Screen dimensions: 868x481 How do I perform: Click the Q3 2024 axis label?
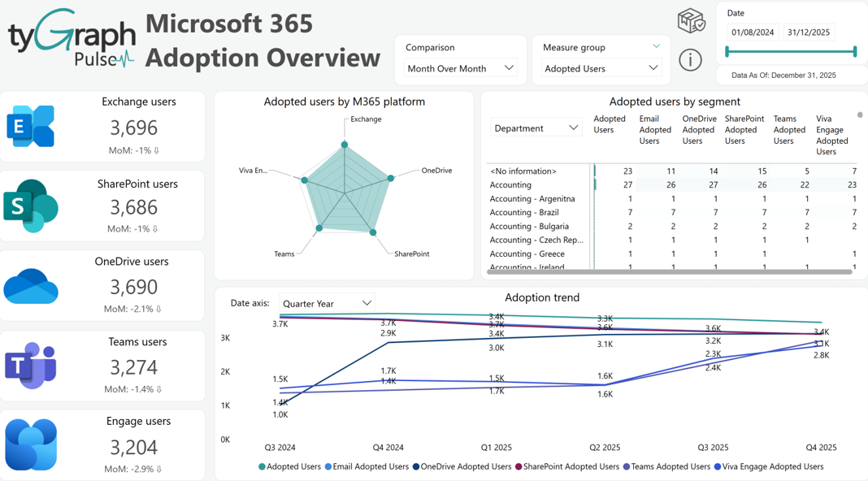(280, 447)
